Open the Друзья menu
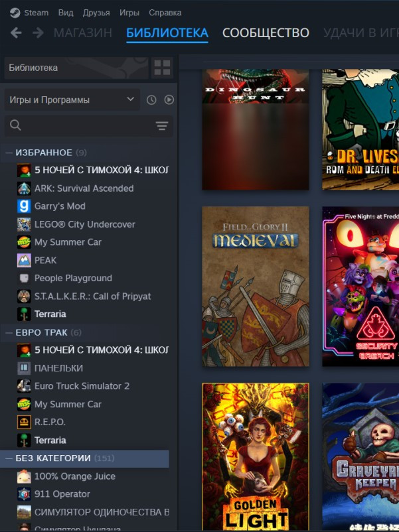The width and height of the screenshot is (399, 532). coord(96,13)
